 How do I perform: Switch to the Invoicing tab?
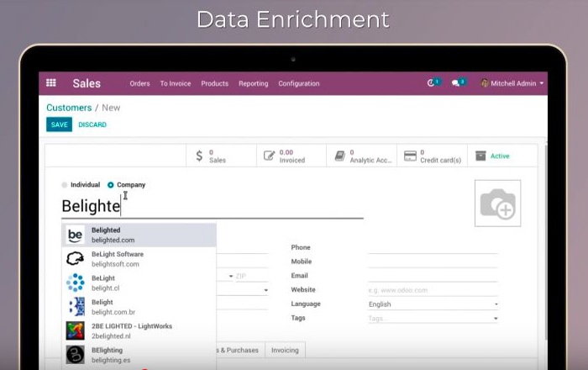coord(285,350)
